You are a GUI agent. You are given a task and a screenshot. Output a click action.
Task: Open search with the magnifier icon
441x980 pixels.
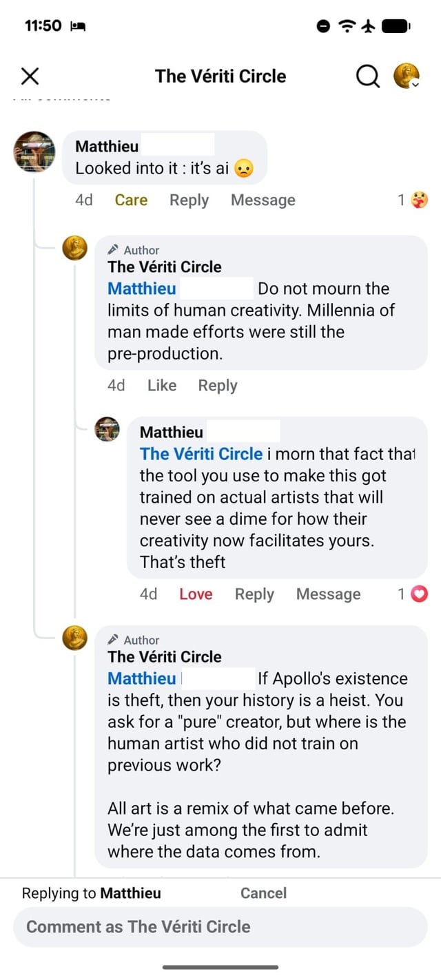pos(368,76)
